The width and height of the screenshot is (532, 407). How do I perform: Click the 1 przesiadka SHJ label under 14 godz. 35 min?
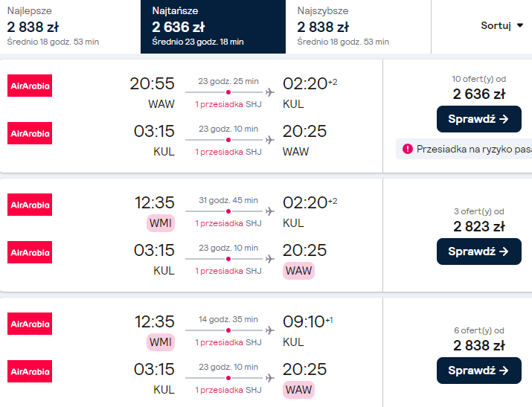click(x=228, y=342)
